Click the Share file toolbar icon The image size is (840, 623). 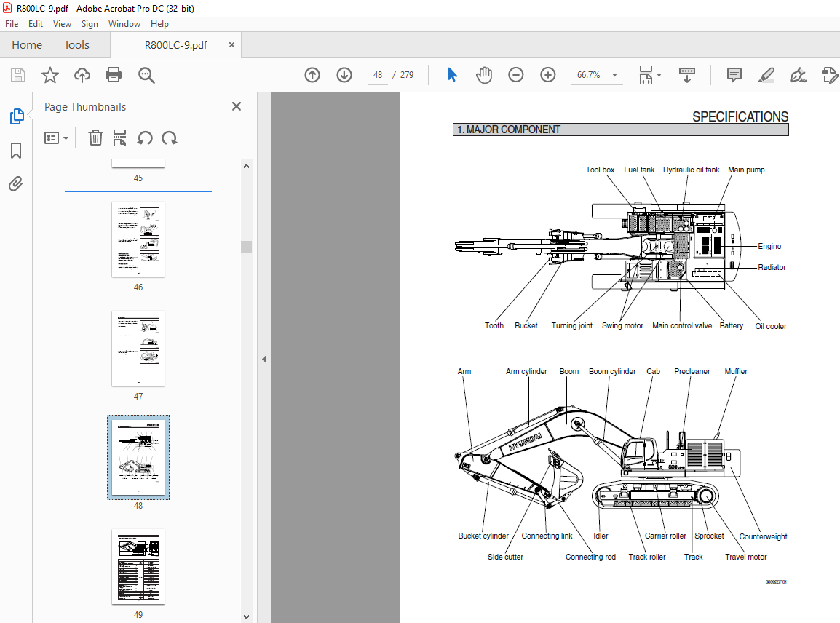click(829, 75)
